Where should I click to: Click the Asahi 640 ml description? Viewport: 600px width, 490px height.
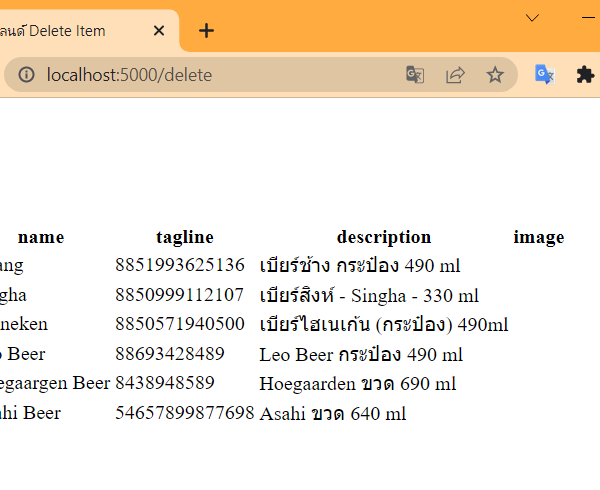pos(332,413)
